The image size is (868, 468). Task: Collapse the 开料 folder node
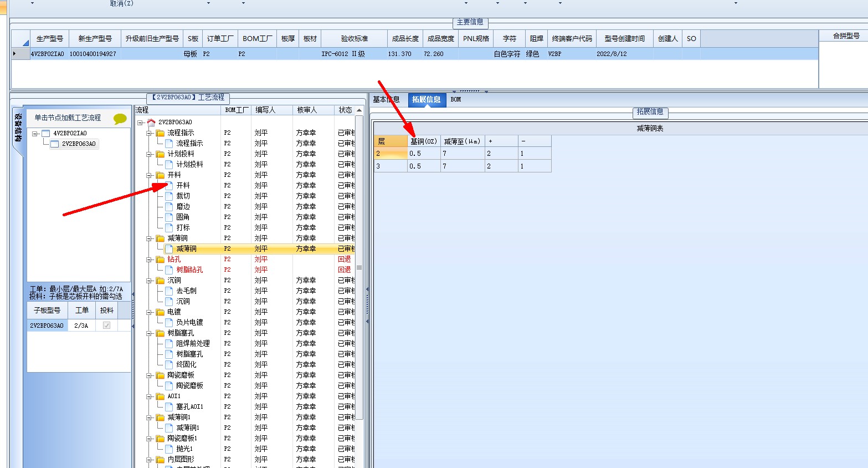pos(149,175)
